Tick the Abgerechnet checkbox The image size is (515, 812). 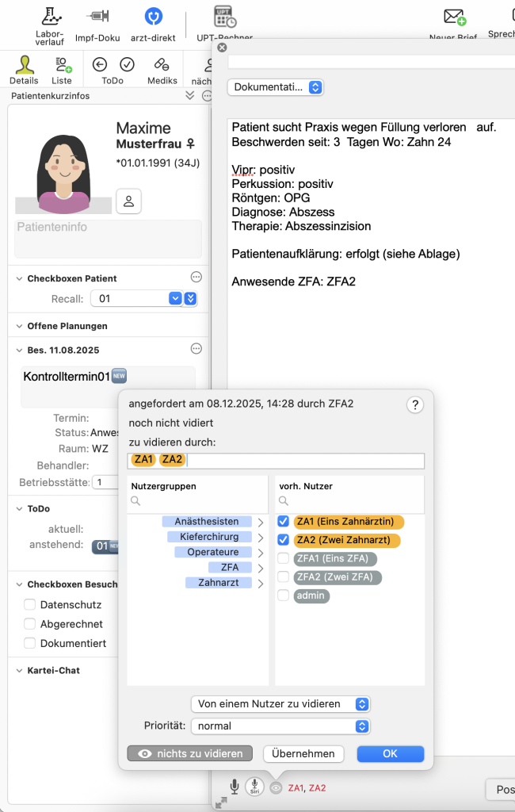point(30,624)
